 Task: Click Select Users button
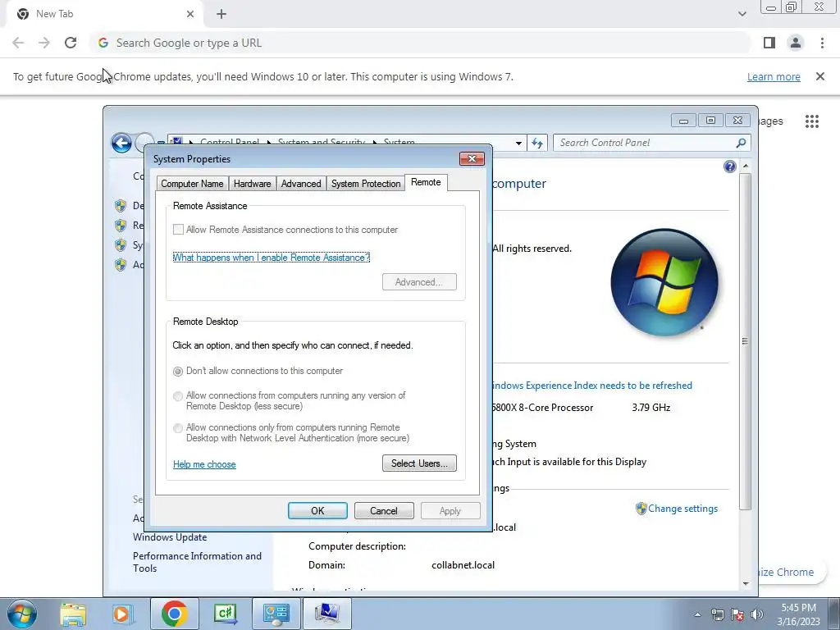coord(419,463)
